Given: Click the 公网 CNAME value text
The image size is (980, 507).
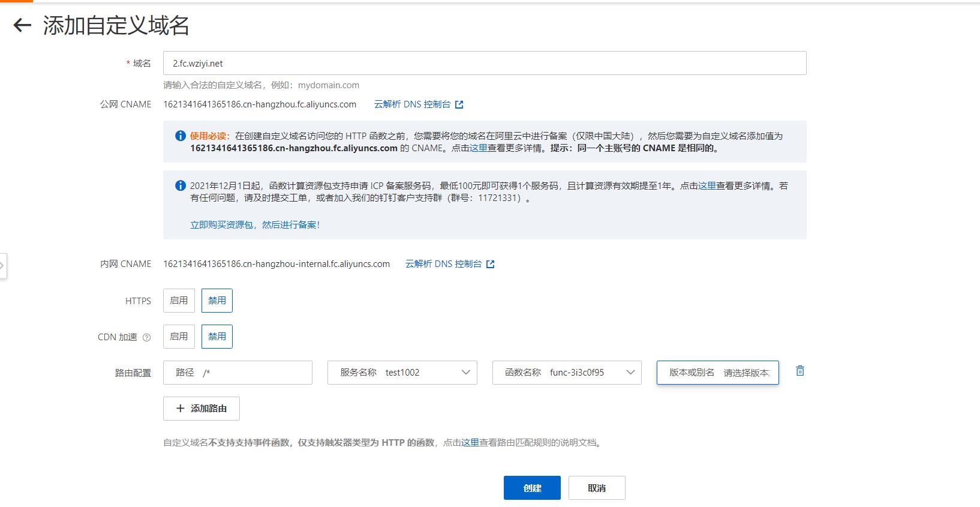Looking at the screenshot, I should pos(260,104).
